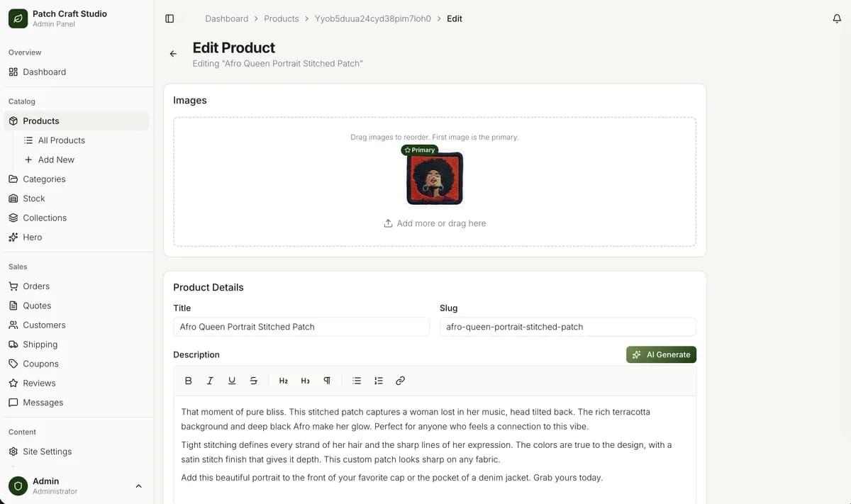The height and width of the screenshot is (504, 851).
Task: Expand the Admin account menu chevron
Action: coord(138,486)
